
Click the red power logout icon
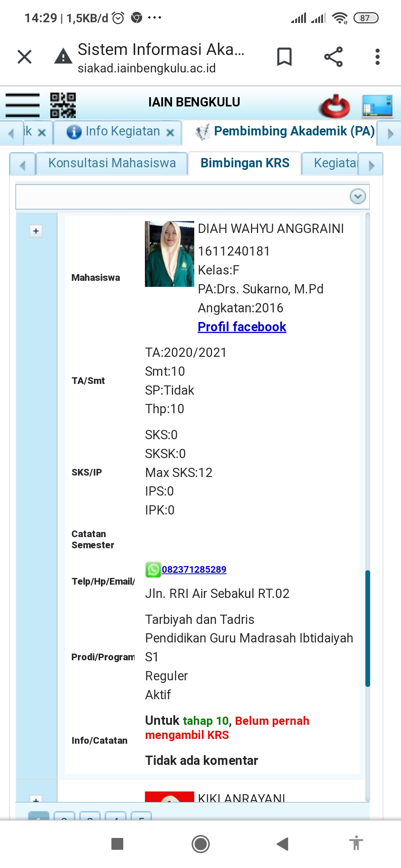334,106
